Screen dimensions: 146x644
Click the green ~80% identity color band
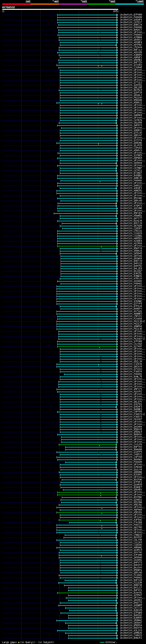101,4
